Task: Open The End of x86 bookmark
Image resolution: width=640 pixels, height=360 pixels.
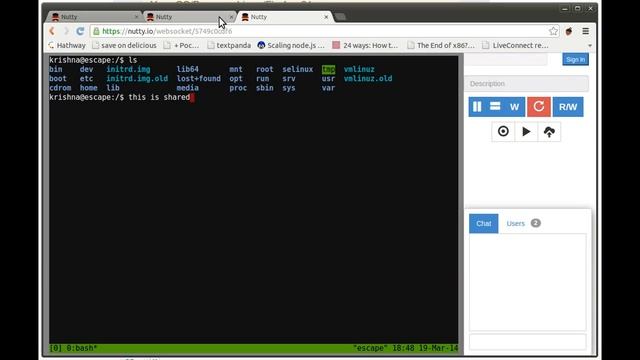Action: pos(441,45)
